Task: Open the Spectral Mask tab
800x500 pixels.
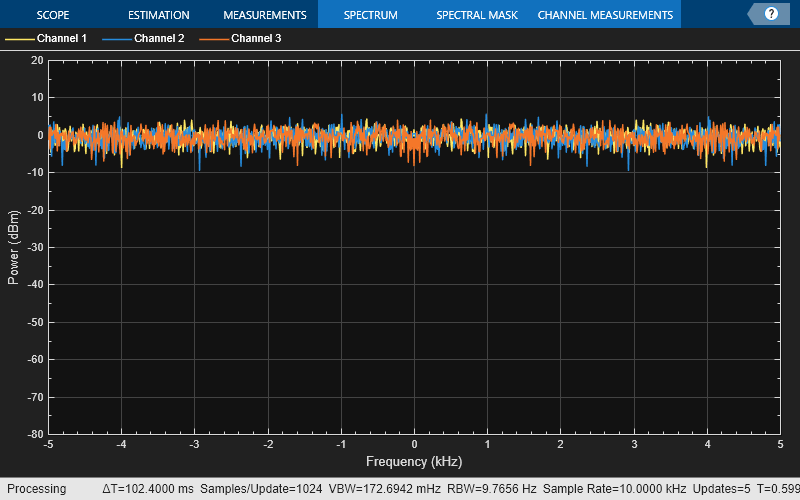Action: click(x=477, y=15)
